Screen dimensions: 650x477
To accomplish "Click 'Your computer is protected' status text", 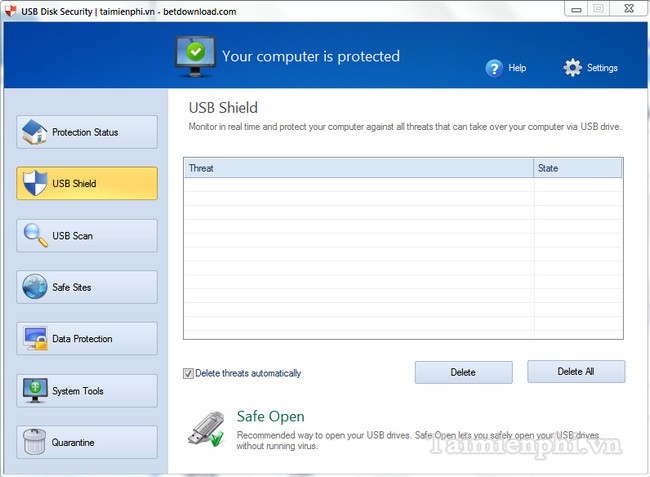I will pos(311,56).
